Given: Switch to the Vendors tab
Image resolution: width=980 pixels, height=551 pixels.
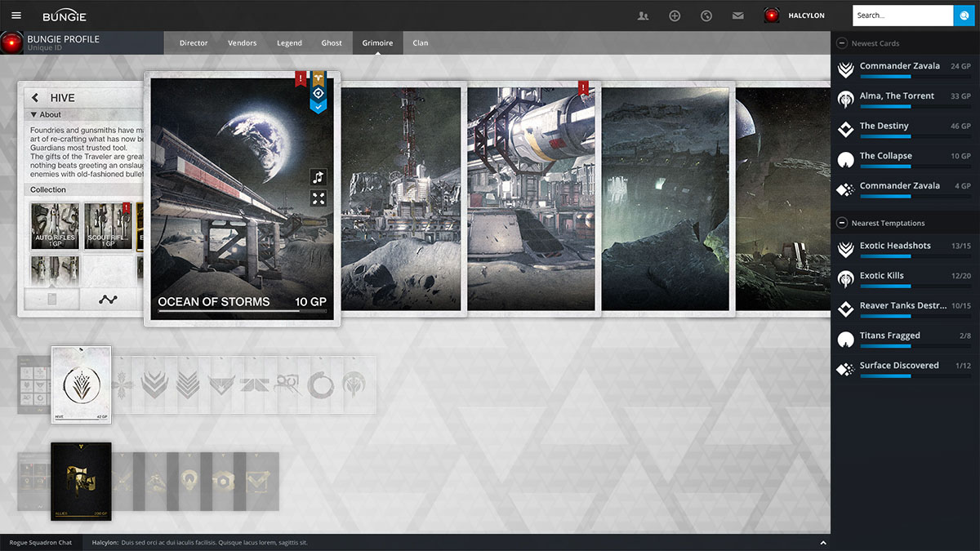Looking at the screenshot, I should [242, 43].
